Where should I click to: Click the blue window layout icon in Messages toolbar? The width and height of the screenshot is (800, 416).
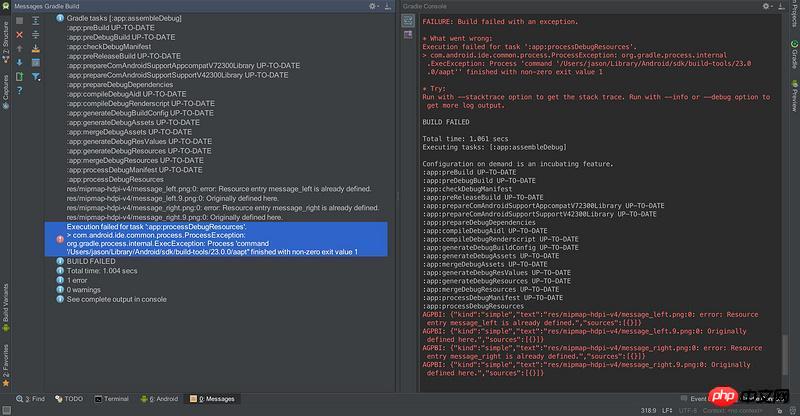[36, 62]
